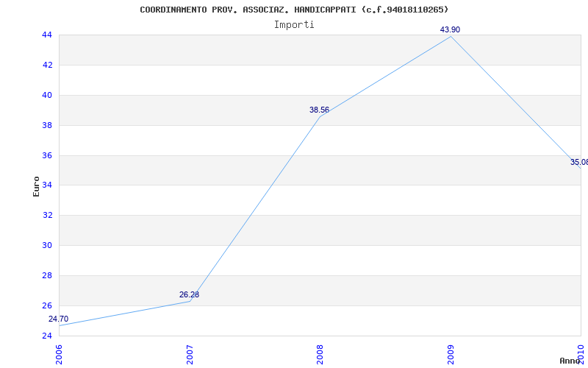Image resolution: width=588 pixels, height=368 pixels.
Task: Click the Euro y-axis title
Action: pyautogui.click(x=36, y=186)
